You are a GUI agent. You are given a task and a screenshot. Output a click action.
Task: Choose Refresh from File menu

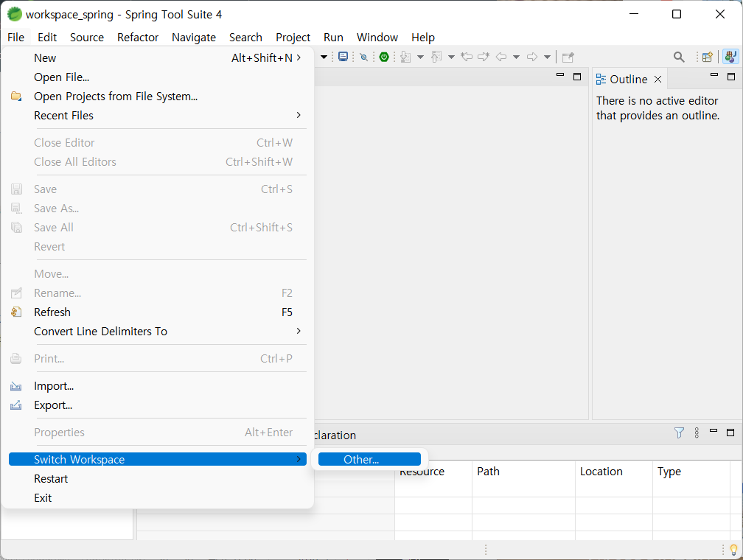(x=157, y=312)
